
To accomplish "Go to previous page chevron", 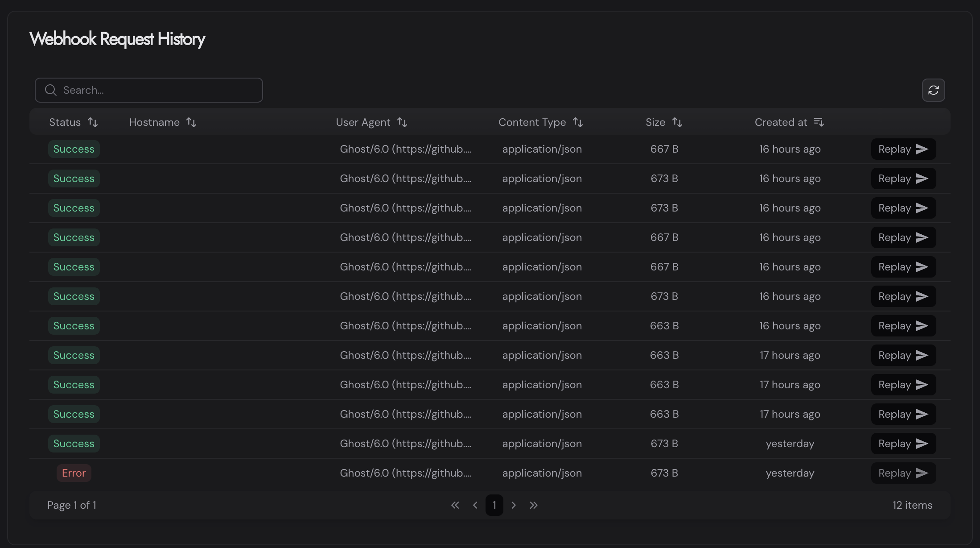I will coord(475,505).
